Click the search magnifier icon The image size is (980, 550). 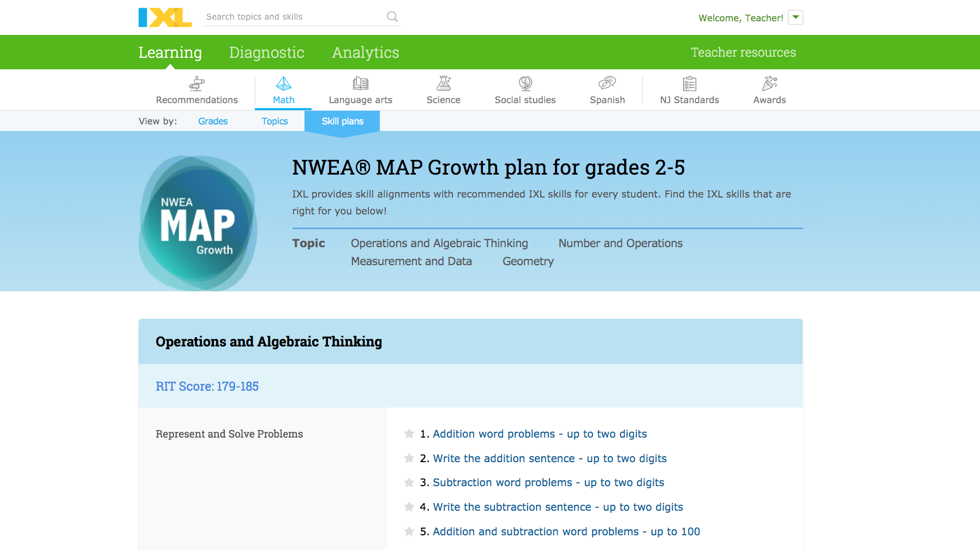click(x=392, y=17)
